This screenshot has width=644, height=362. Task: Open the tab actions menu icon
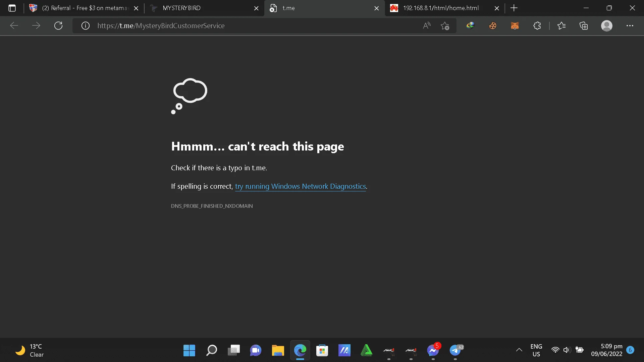[x=12, y=8]
